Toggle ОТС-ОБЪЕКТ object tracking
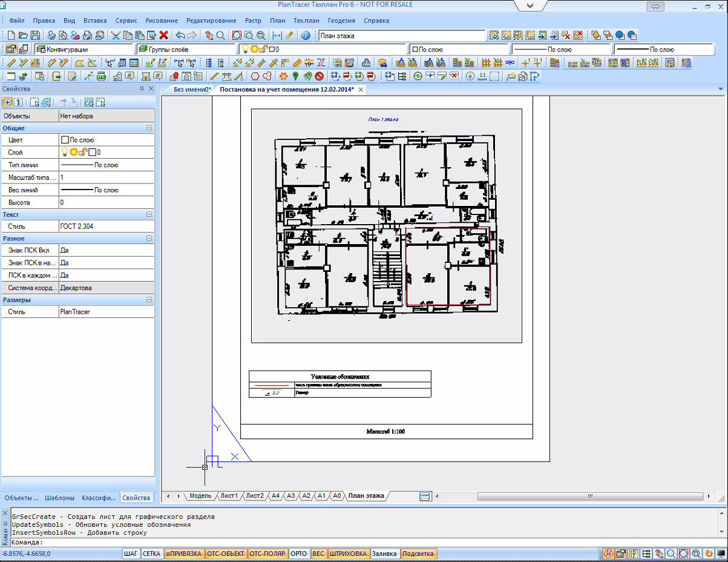 (226, 554)
